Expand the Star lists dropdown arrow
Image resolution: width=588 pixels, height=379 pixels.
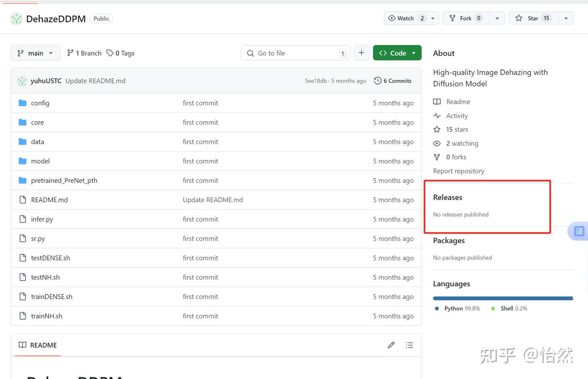[x=566, y=18]
